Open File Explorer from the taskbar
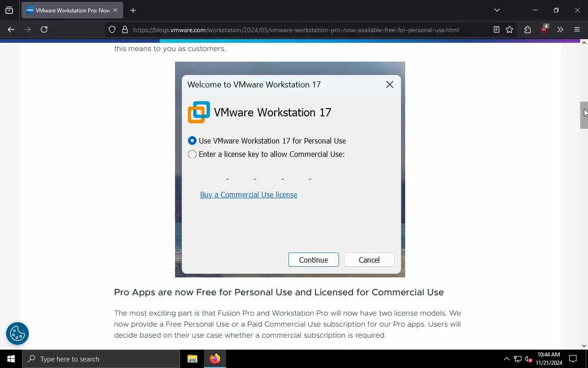Viewport: 588px width, 368px height. [192, 359]
